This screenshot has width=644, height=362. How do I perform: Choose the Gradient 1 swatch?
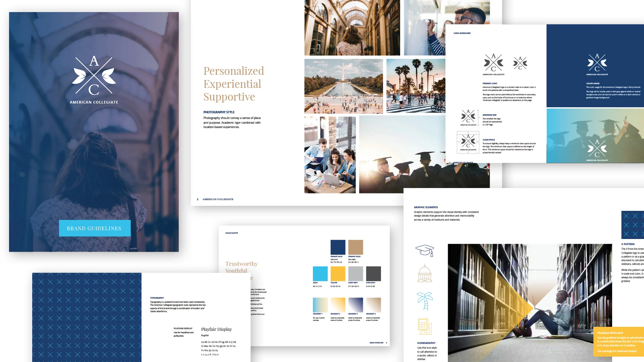(x=320, y=305)
